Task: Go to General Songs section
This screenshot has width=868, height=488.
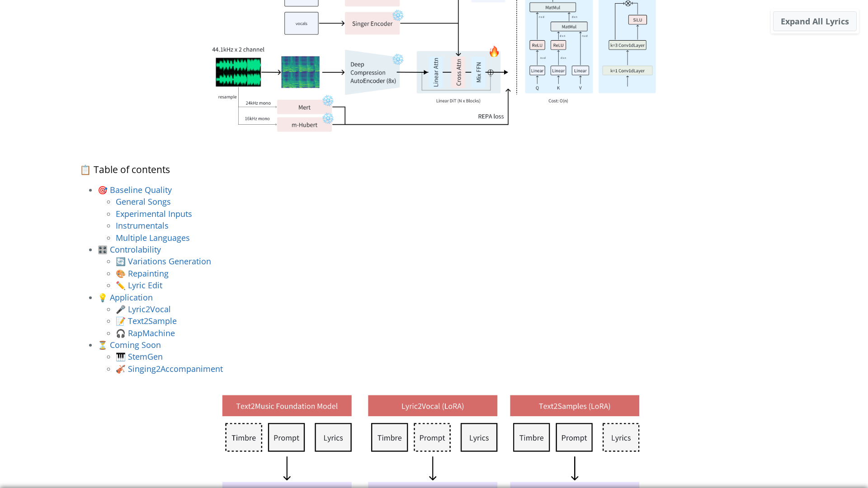Action: point(143,202)
